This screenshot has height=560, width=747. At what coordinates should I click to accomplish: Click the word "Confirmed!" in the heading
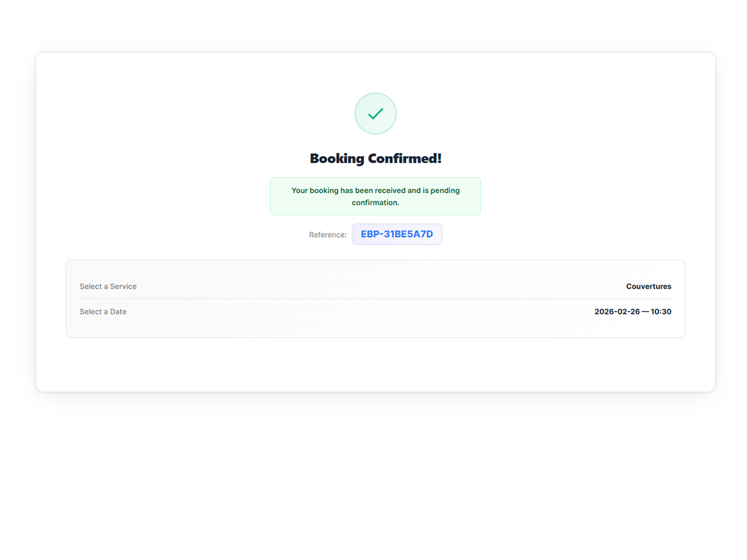405,159
